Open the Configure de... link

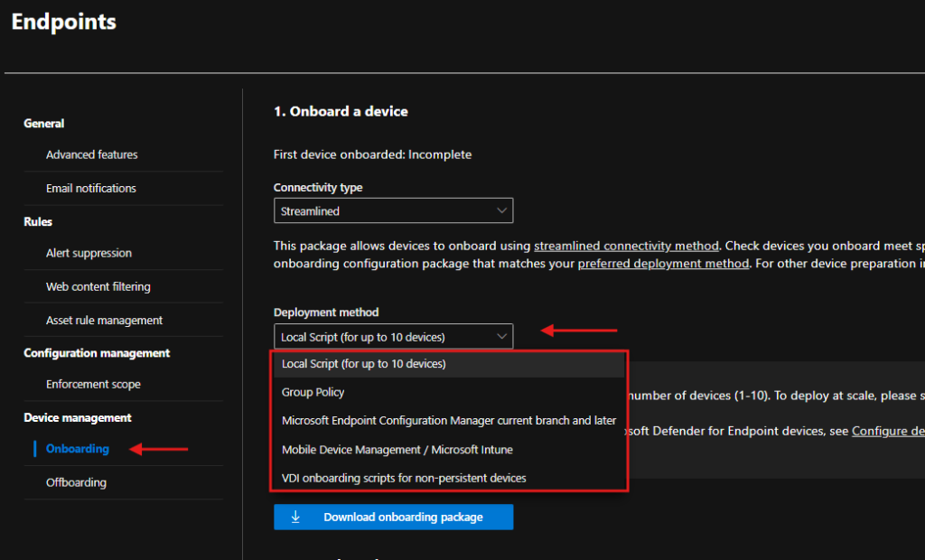tap(888, 432)
